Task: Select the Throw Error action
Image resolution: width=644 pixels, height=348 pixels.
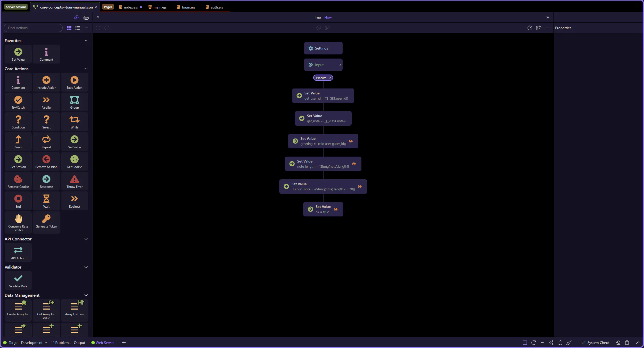Action: [x=75, y=181]
